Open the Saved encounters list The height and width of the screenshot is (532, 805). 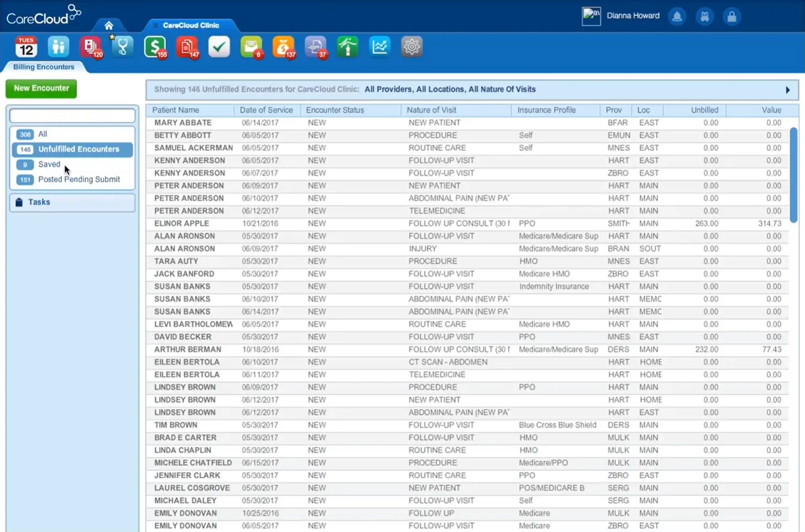(72, 165)
